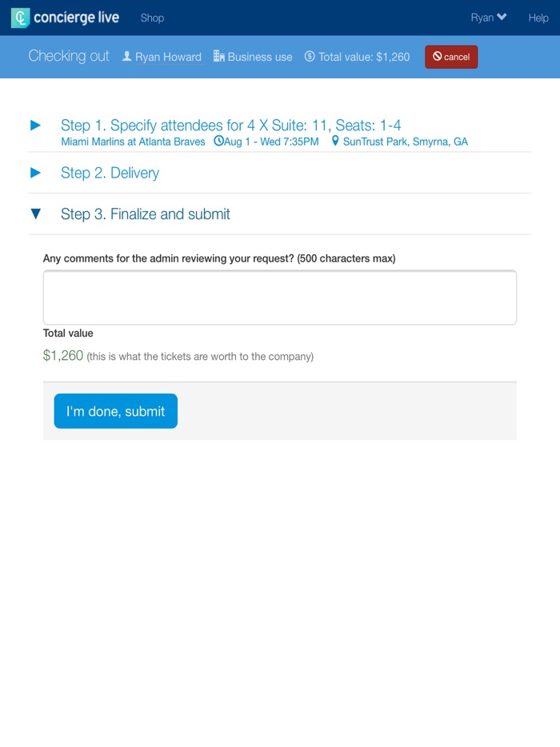560x747 pixels.
Task: Collapse the Finalize and submit section
Action: (145, 214)
